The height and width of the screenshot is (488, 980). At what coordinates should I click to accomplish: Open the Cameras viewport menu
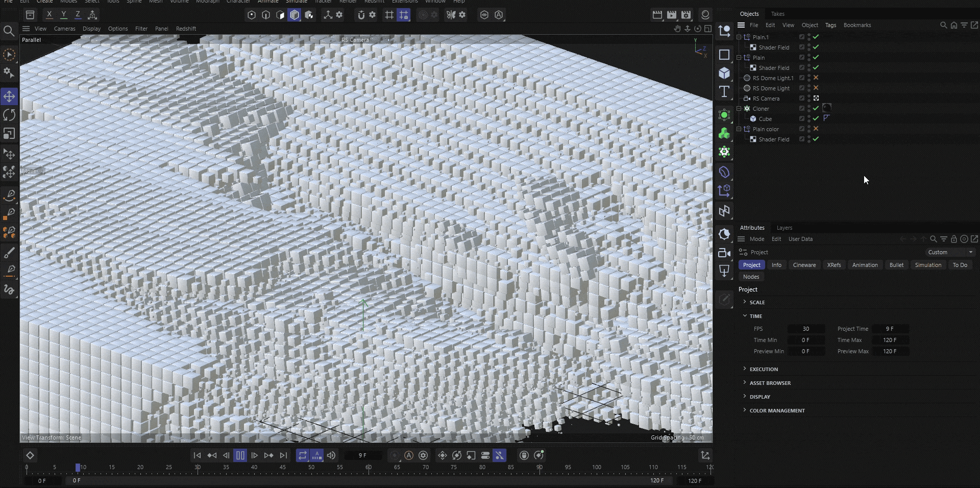[x=64, y=29]
